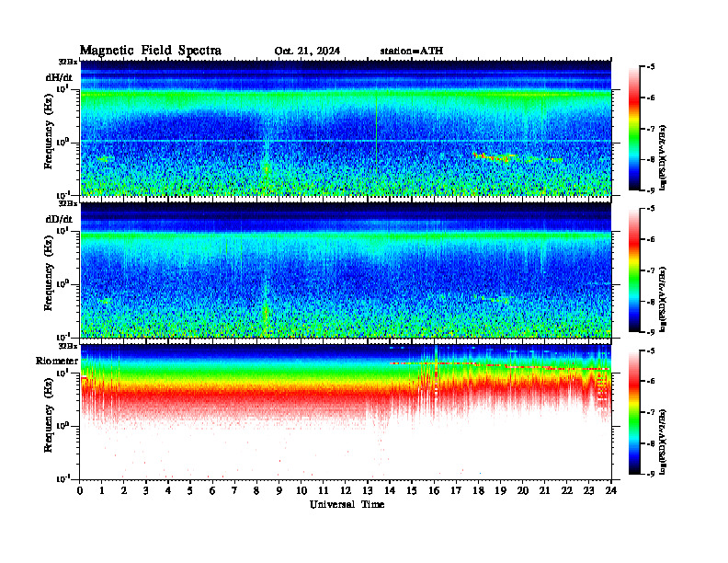Click hour tick label "7" on time axis

[235, 491]
